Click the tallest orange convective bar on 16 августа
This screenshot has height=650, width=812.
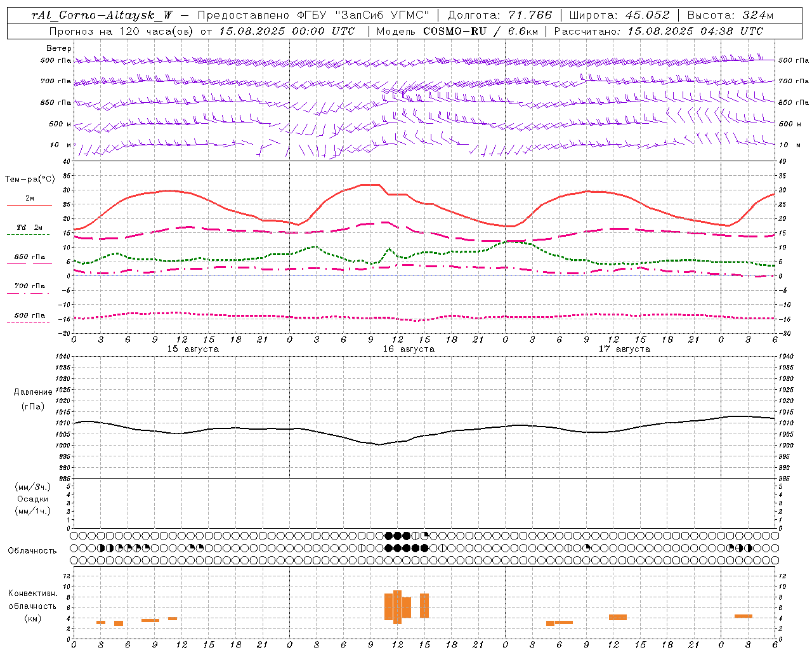[x=398, y=607]
